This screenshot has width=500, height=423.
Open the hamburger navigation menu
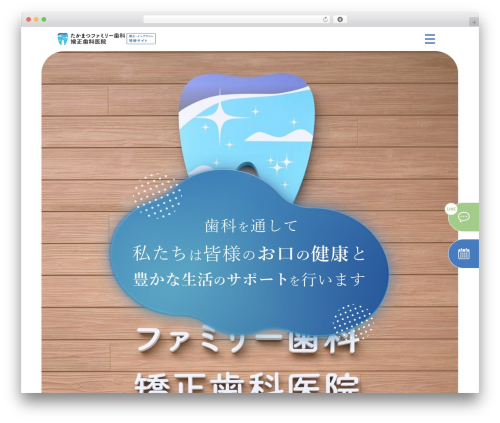pyautogui.click(x=430, y=39)
